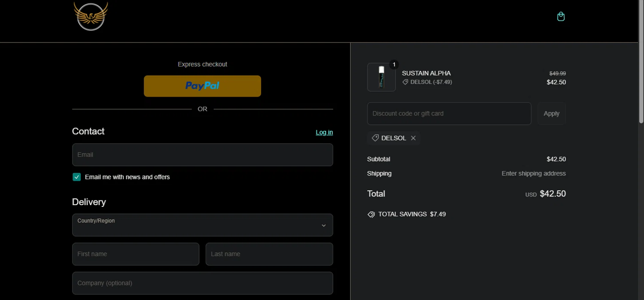Click the Email me with news and offers label
The width and height of the screenshot is (644, 300).
(128, 177)
